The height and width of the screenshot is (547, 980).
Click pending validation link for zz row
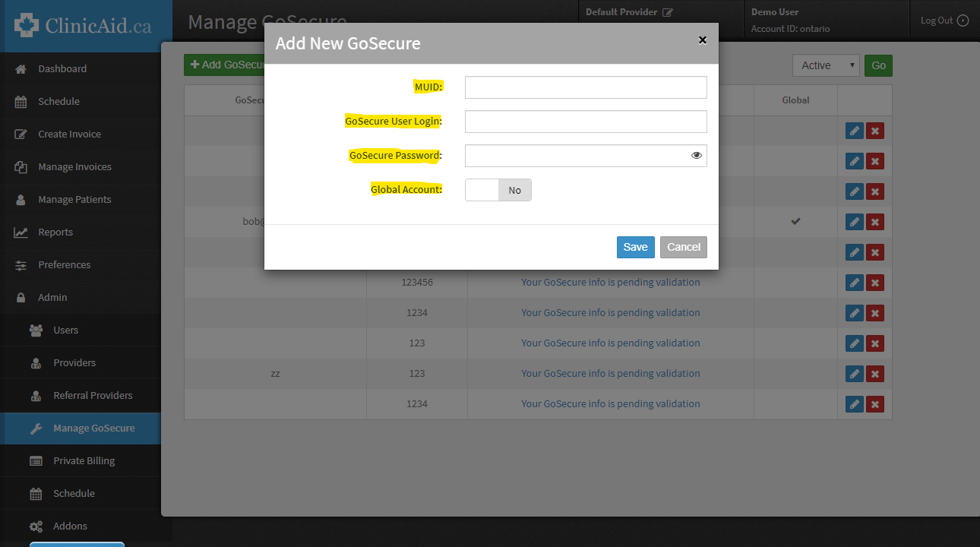point(610,373)
